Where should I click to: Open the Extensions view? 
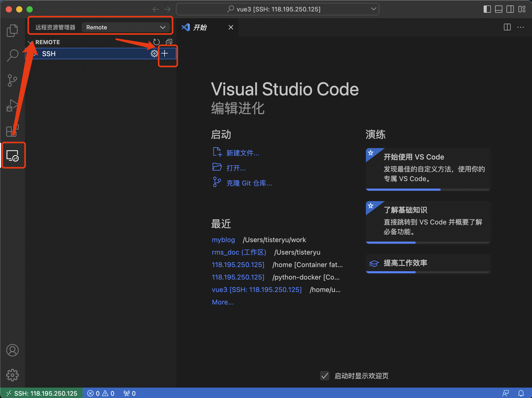(12, 130)
